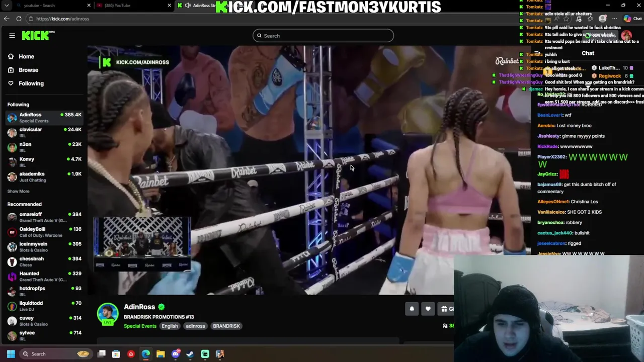
Task: Select the adinross tag
Action: pos(195,326)
